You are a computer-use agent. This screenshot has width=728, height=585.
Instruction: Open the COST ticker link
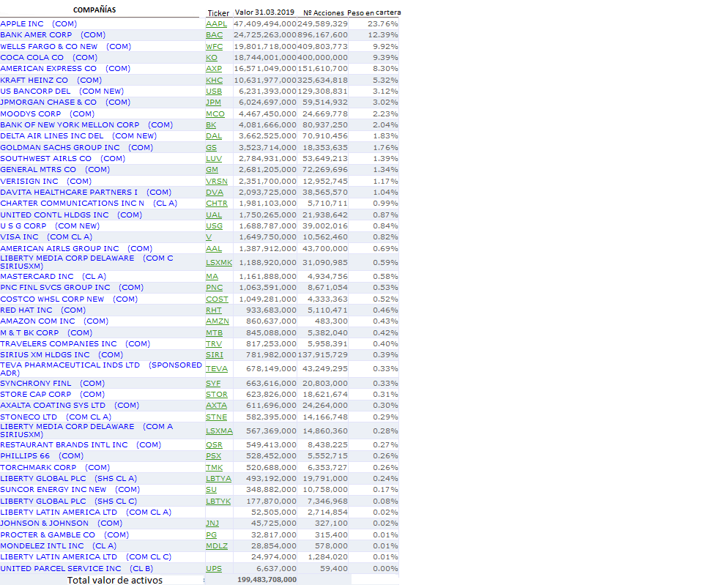click(217, 299)
